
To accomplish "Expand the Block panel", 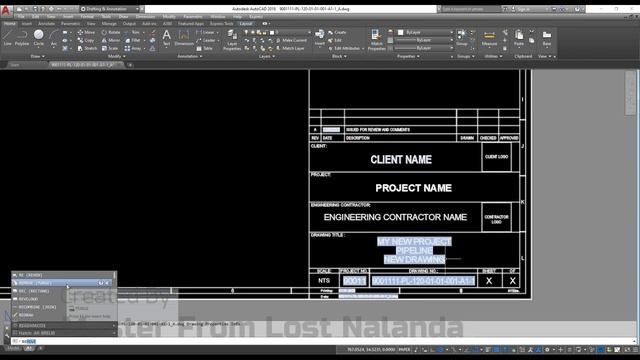I will point(339,56).
